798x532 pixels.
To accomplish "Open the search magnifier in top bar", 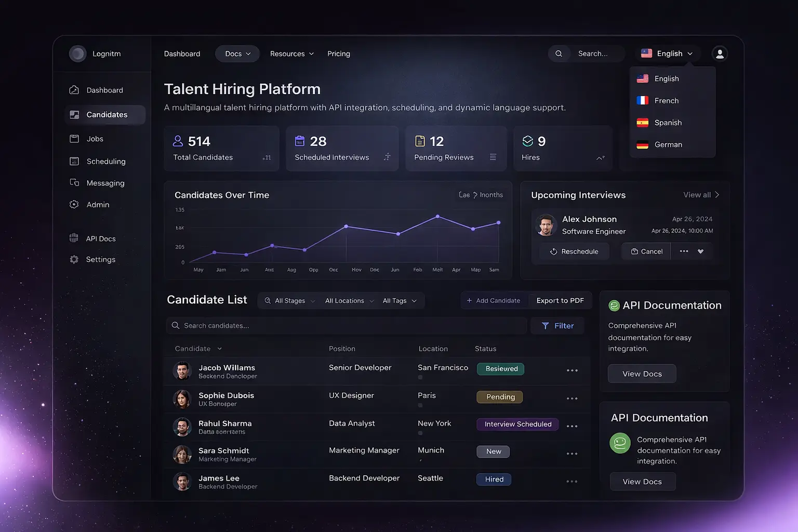I will (558, 54).
